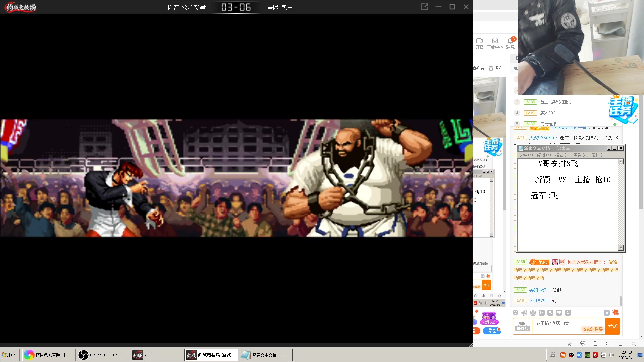The height and width of the screenshot is (362, 644).
Task: Click the blue K icon in system tray
Action: click(579, 355)
